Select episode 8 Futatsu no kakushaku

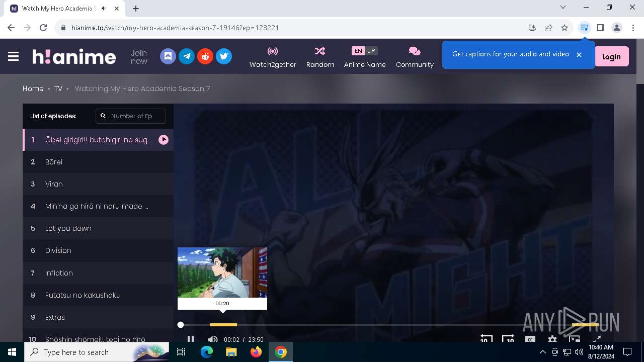[x=98, y=295]
